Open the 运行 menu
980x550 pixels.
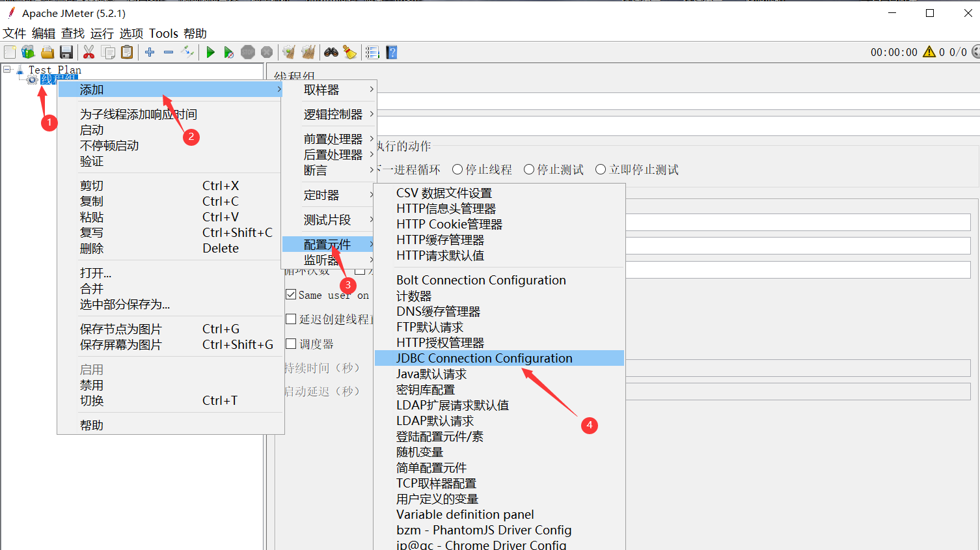[102, 33]
